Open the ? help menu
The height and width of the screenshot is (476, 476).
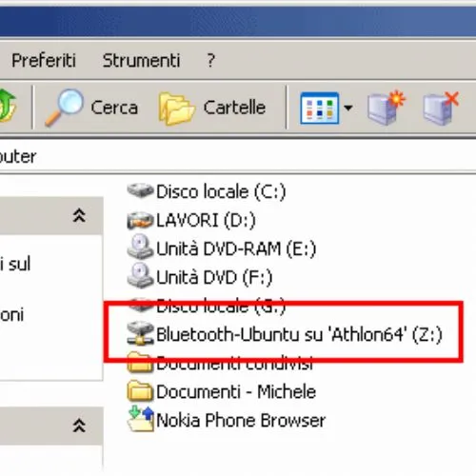(x=210, y=60)
